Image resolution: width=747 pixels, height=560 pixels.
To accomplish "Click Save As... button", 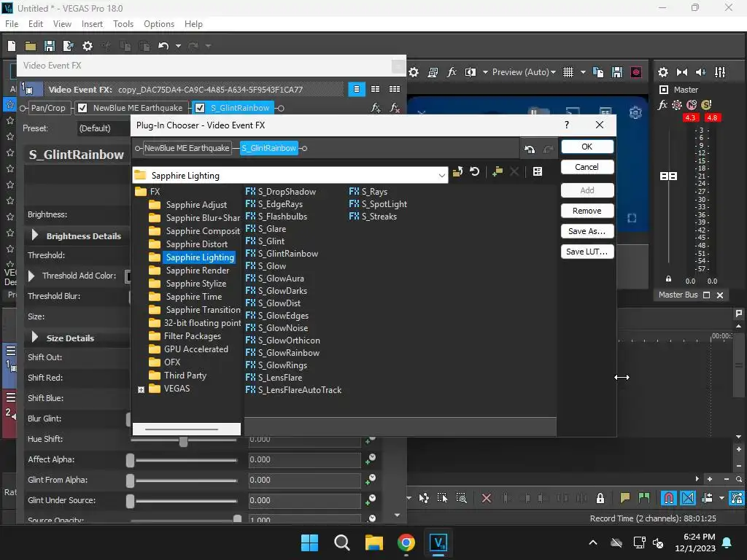I will [x=587, y=231].
